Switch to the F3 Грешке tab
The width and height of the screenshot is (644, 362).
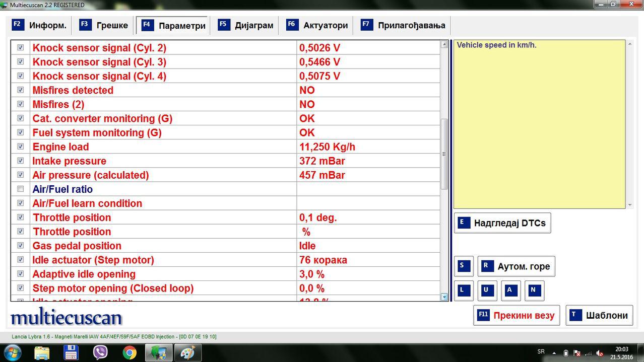point(104,25)
